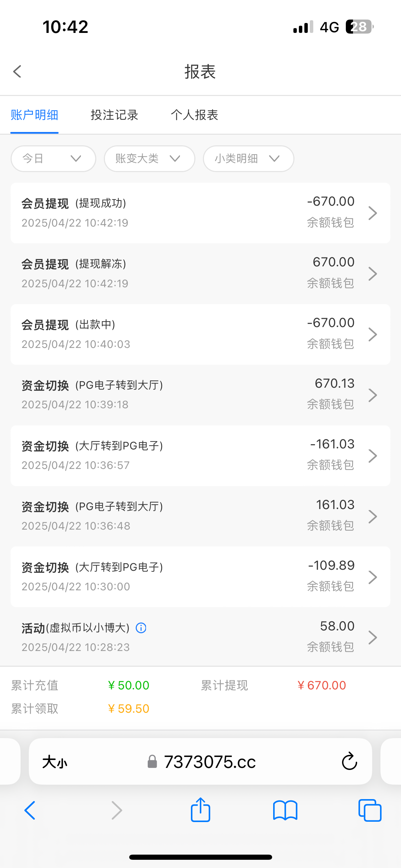Open the Safari share sheet icon
The height and width of the screenshot is (868, 401).
tap(200, 810)
